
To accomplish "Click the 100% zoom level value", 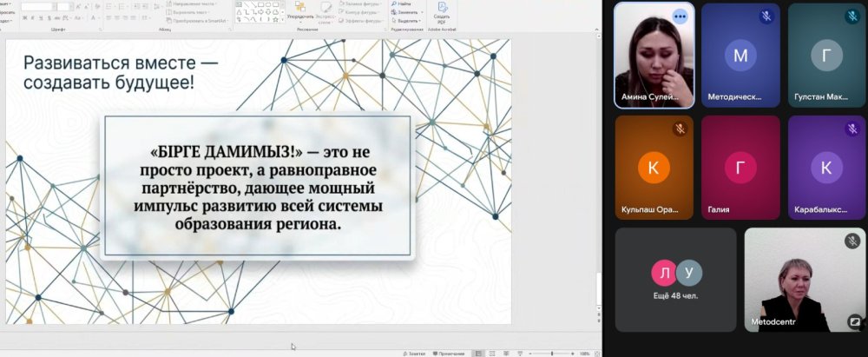I will pos(584,354).
